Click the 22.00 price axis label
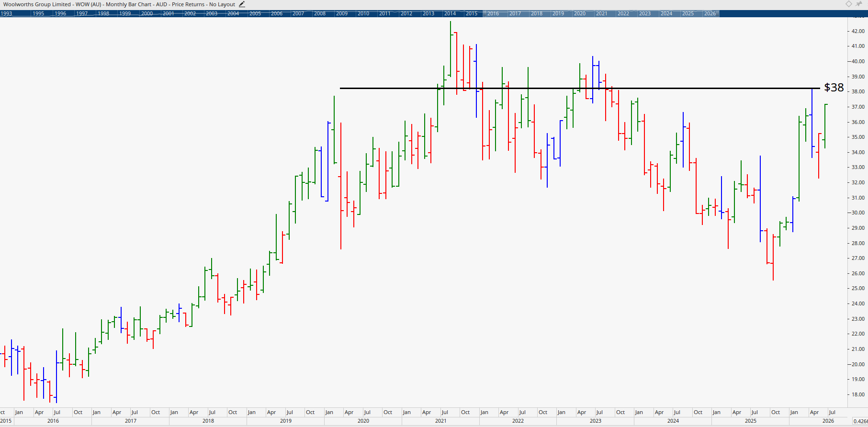This screenshot has width=868, height=427. tap(858, 334)
